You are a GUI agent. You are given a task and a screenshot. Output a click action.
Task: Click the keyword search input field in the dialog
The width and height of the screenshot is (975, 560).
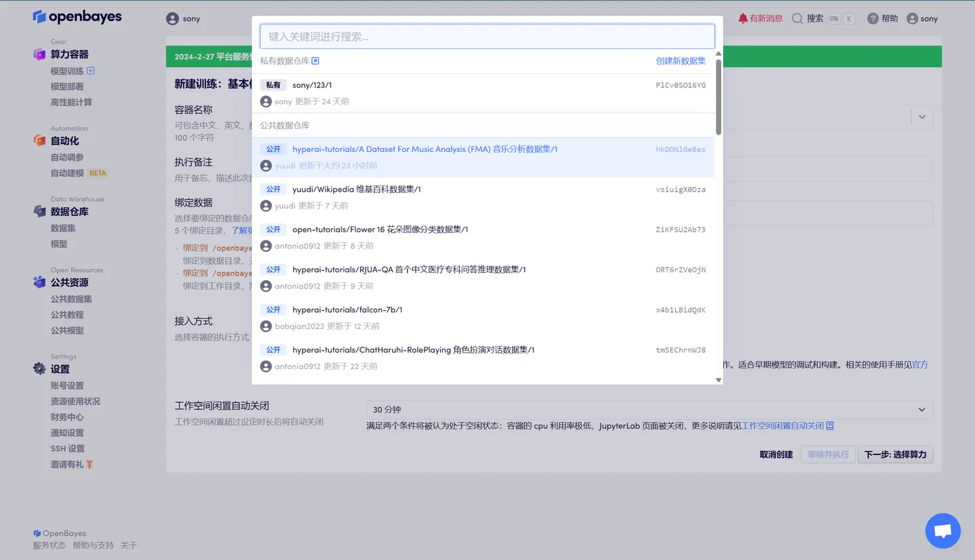tap(486, 36)
